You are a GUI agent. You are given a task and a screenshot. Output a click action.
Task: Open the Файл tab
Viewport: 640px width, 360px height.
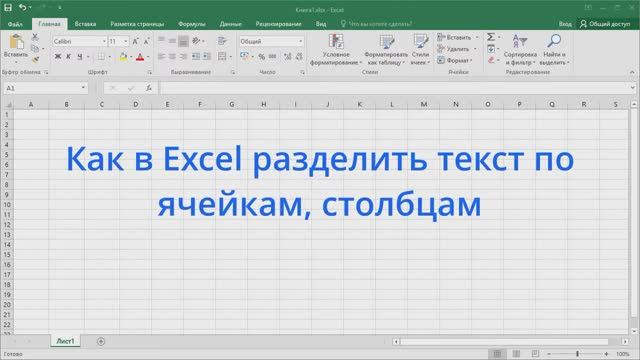point(15,24)
